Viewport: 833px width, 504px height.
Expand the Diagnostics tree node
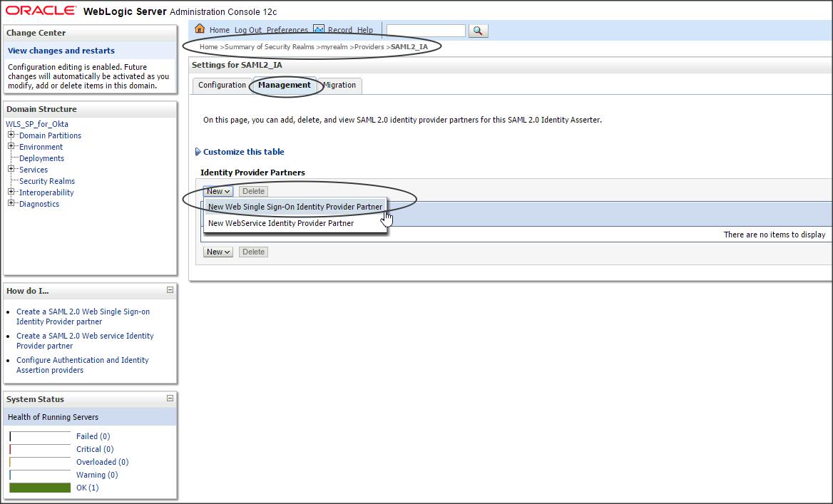[x=11, y=203]
